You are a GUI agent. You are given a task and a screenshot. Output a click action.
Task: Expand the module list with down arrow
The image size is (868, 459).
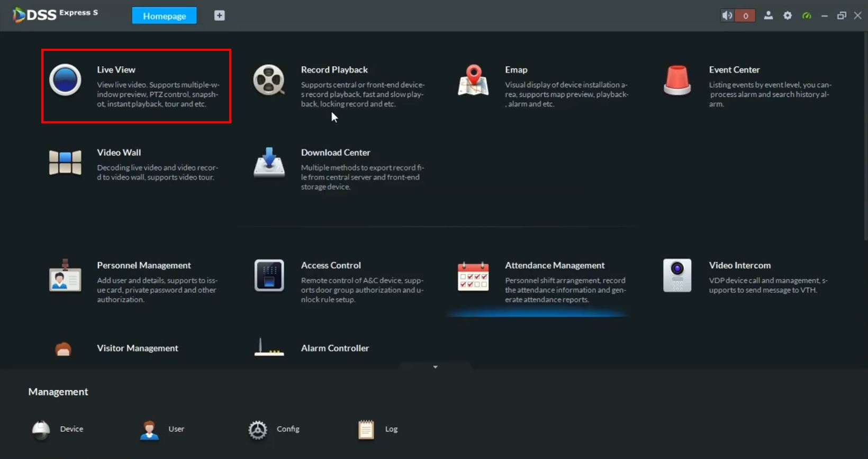[x=436, y=367]
